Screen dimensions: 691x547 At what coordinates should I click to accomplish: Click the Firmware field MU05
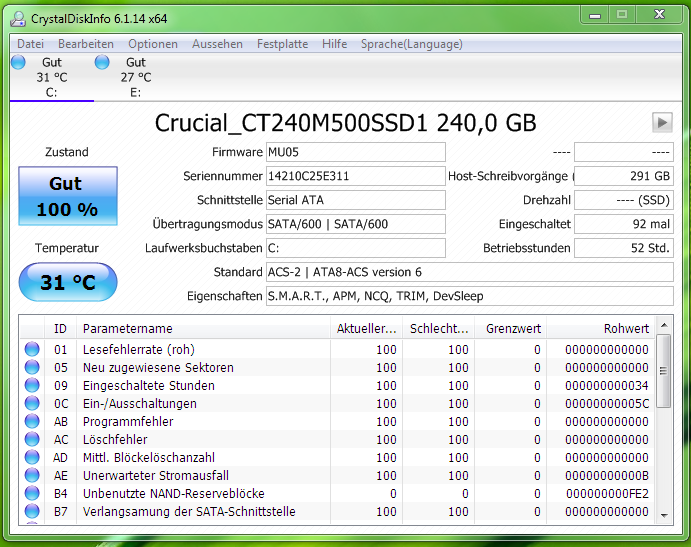pos(356,152)
